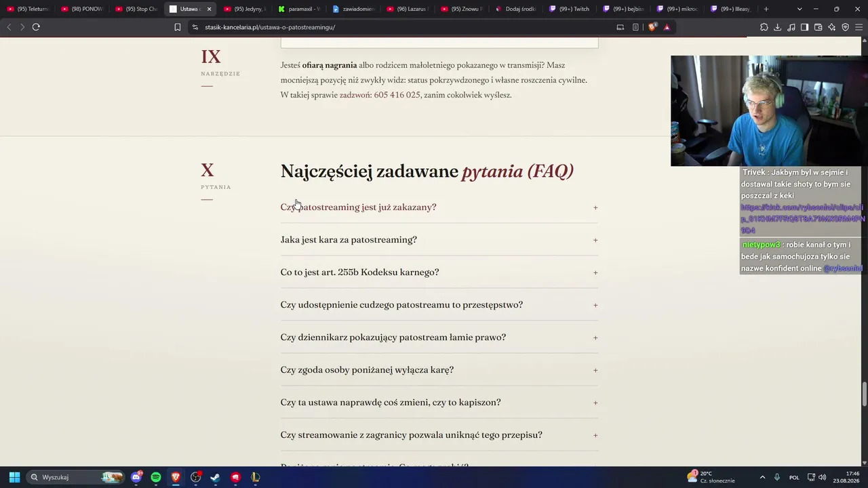Switch to the Dodaj środki tab

pos(517,9)
